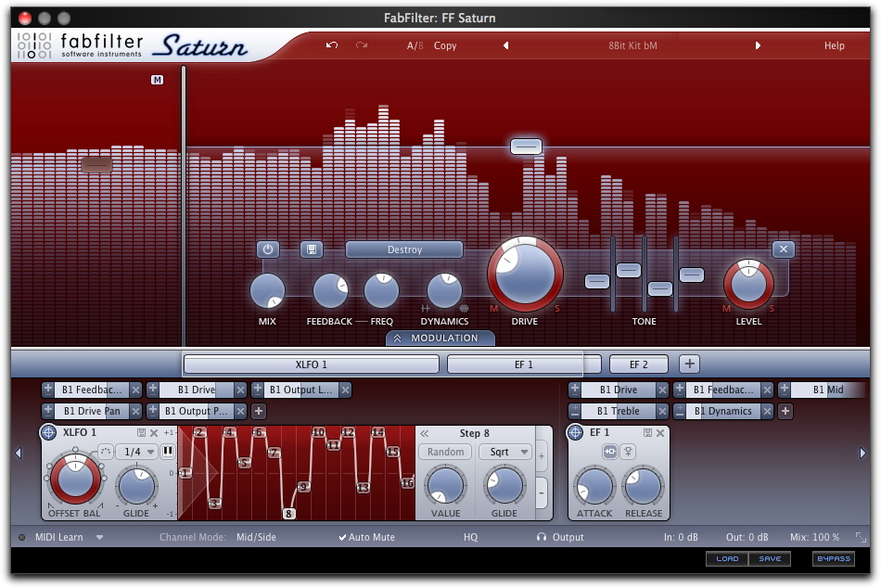Invert polarity of EF 1 B1 Treble slot
Viewport: 881px width, 588px height.
tap(574, 411)
